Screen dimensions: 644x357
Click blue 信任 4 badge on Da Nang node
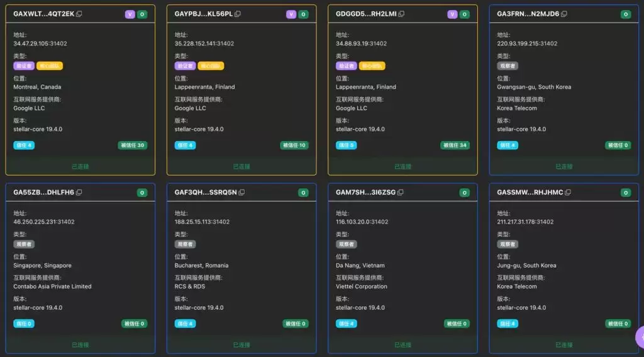(x=347, y=324)
